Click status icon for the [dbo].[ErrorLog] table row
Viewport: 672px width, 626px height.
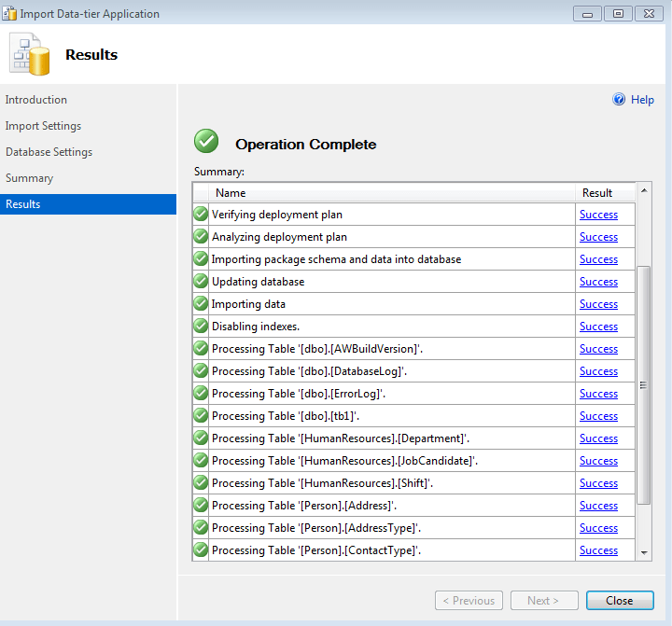click(x=201, y=394)
